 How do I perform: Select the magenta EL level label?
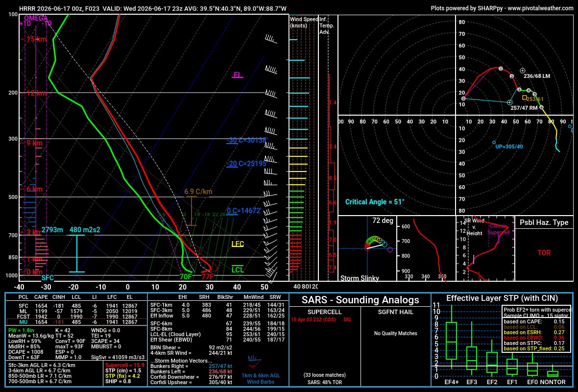[x=238, y=75]
